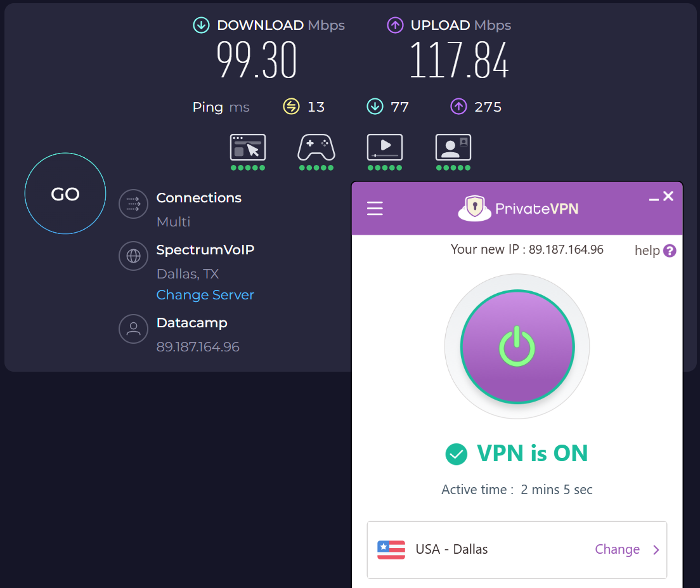
Task: Click the upload speed arrow icon
Action: tap(396, 25)
